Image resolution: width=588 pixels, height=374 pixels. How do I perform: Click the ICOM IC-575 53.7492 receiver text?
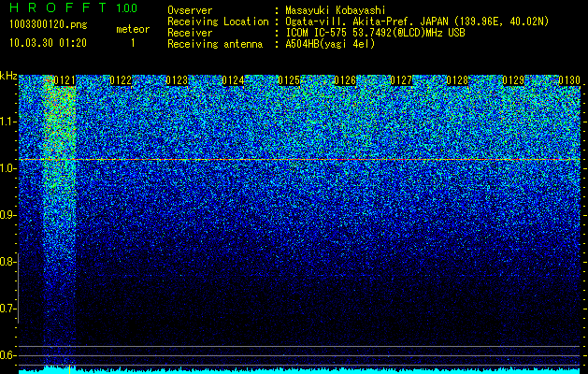(376, 33)
